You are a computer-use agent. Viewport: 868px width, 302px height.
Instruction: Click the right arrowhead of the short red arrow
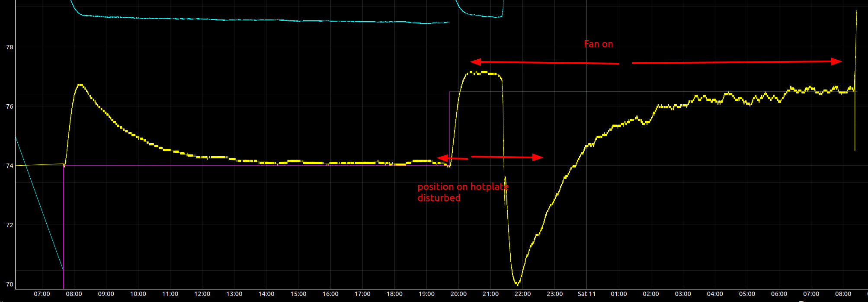(x=538, y=157)
